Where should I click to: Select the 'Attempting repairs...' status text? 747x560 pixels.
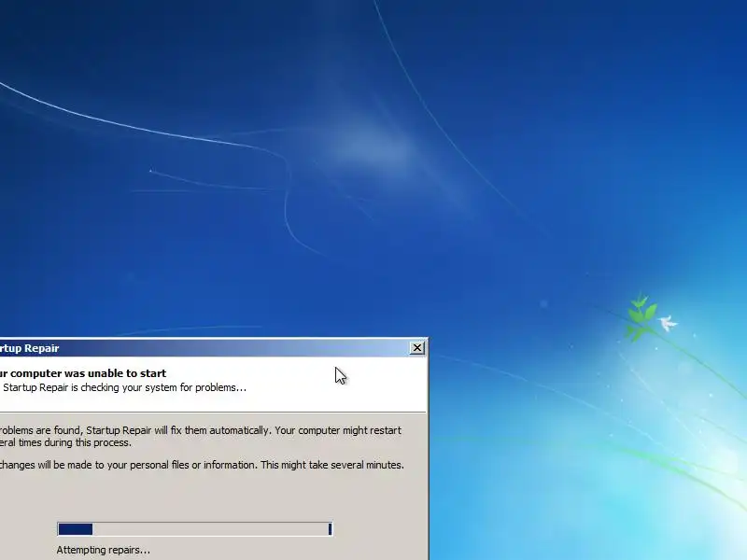tap(104, 550)
